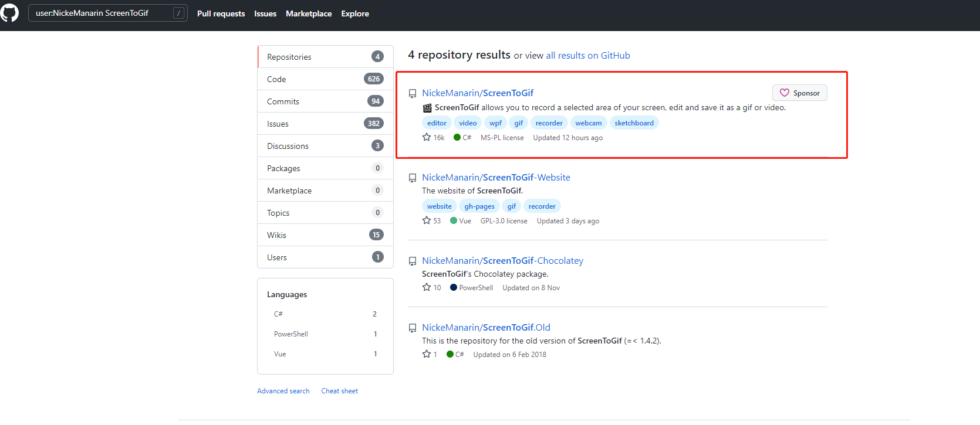View all results on GitHub

(588, 56)
